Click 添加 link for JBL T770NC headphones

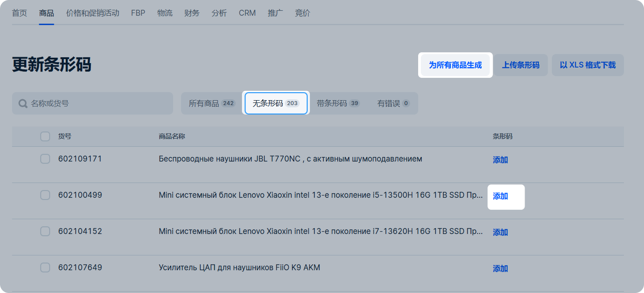[500, 160]
